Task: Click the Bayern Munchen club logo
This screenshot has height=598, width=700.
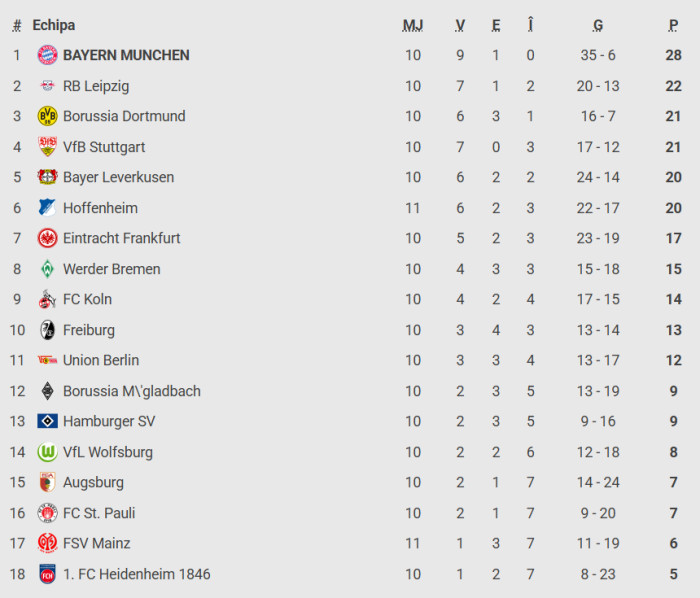Action: (47, 56)
